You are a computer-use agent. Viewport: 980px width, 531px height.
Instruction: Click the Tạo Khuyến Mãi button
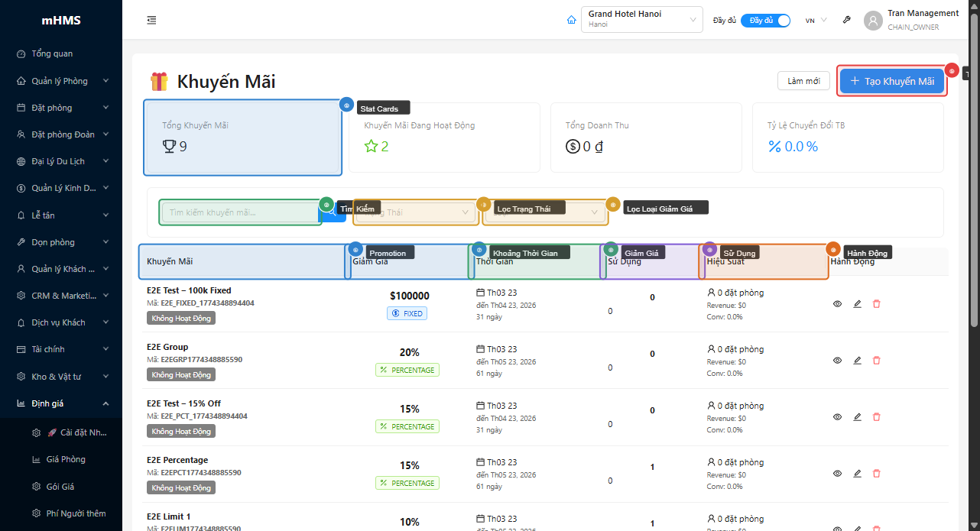pyautogui.click(x=891, y=81)
